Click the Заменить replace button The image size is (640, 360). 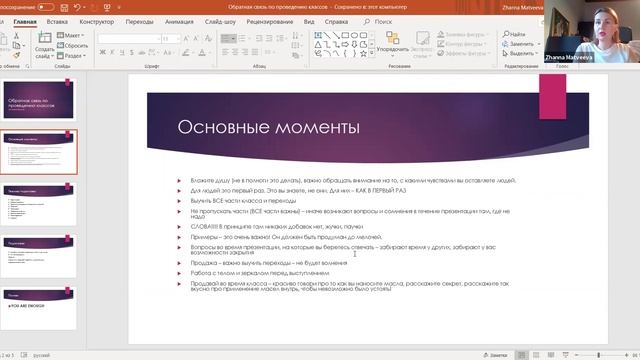click(x=521, y=44)
